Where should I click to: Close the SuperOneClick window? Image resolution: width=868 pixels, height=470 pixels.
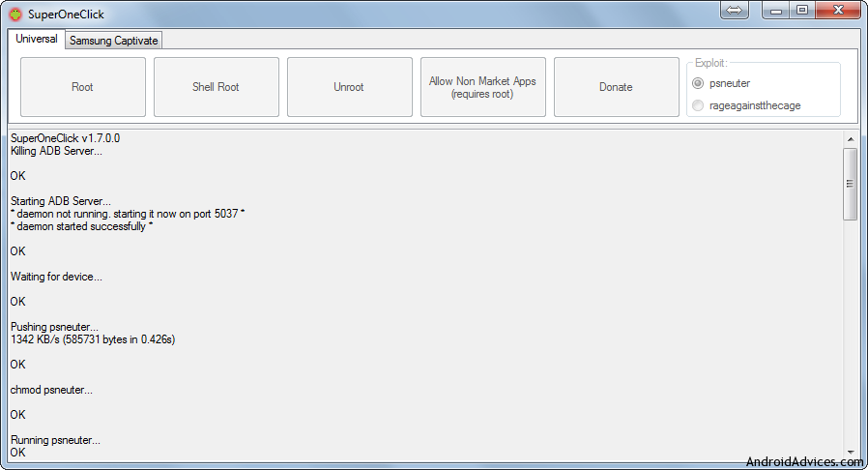(x=838, y=10)
